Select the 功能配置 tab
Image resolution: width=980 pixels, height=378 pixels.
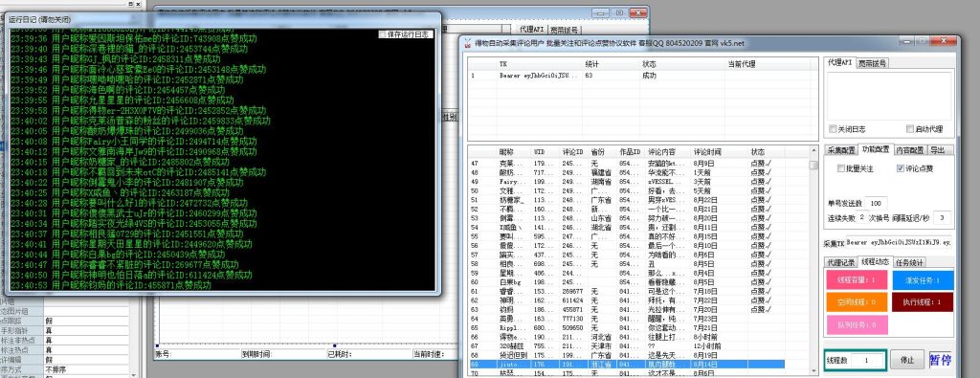pyautogui.click(x=875, y=149)
